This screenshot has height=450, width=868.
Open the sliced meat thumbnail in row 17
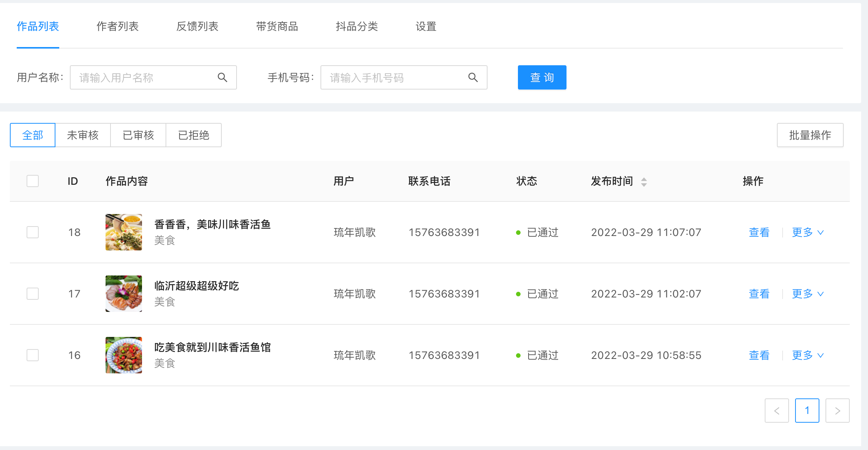tap(124, 294)
